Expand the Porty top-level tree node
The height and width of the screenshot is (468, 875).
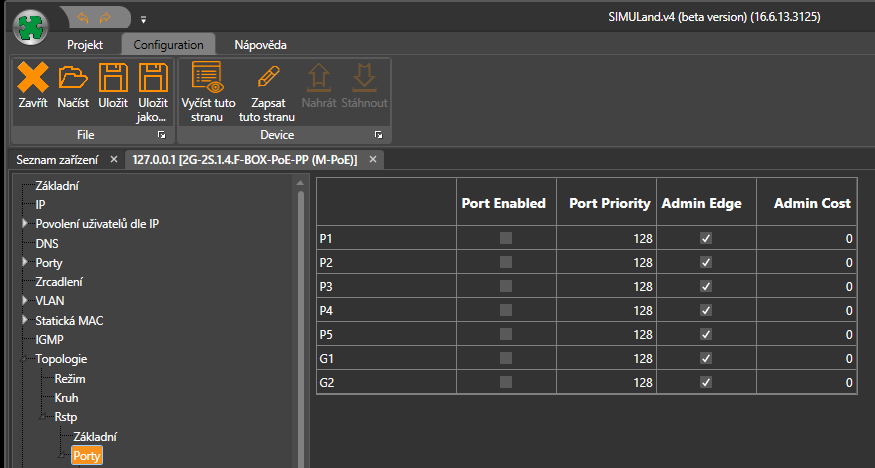(25, 262)
